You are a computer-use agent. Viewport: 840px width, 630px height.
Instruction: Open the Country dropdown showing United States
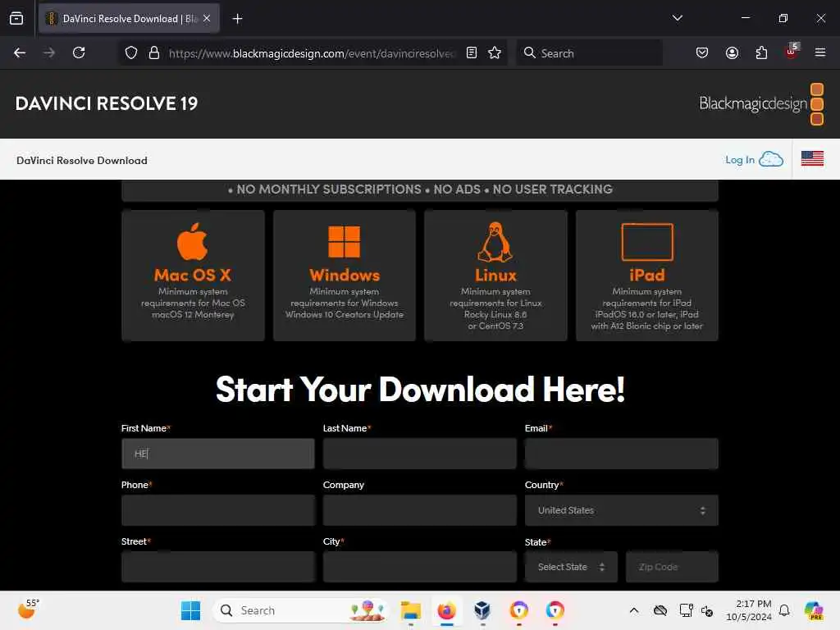tap(622, 510)
